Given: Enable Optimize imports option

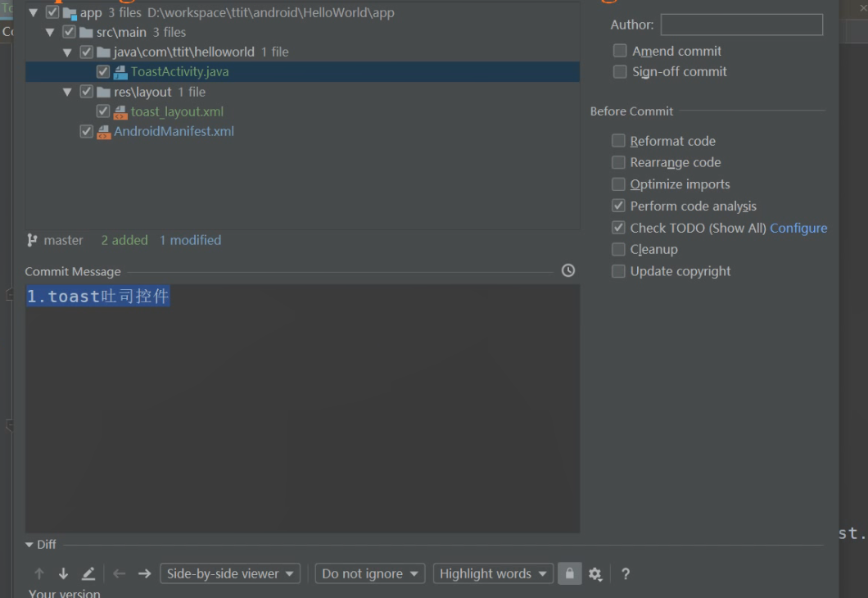Looking at the screenshot, I should tap(618, 183).
